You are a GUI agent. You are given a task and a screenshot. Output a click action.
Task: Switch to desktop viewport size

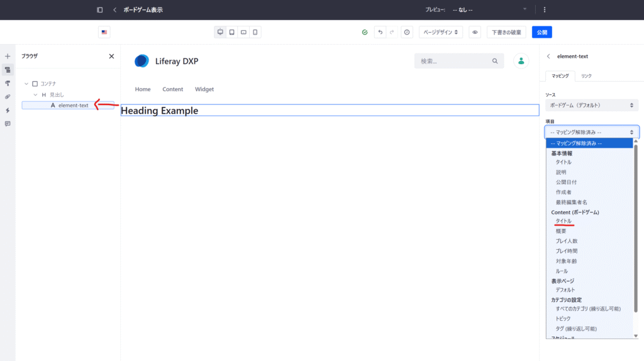pos(220,32)
